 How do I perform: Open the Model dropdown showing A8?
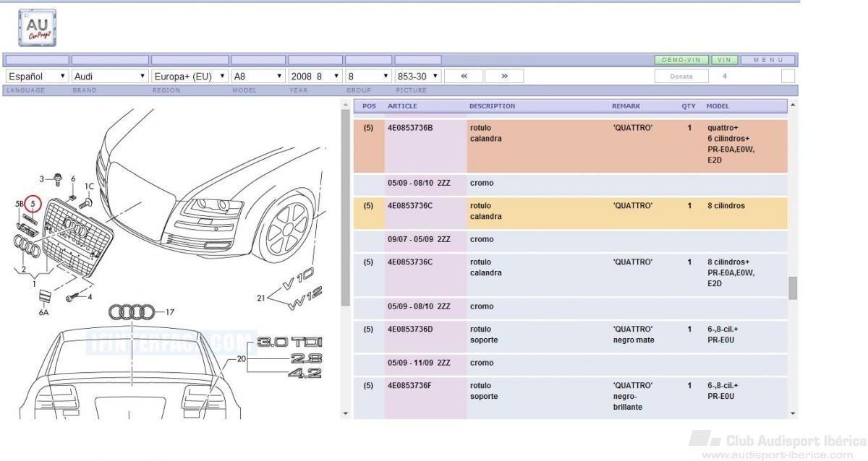click(258, 76)
